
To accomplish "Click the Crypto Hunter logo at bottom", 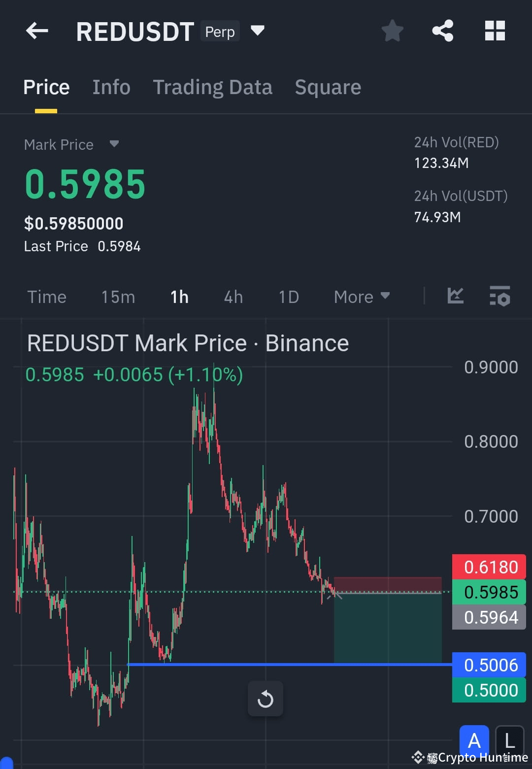I will [419, 757].
